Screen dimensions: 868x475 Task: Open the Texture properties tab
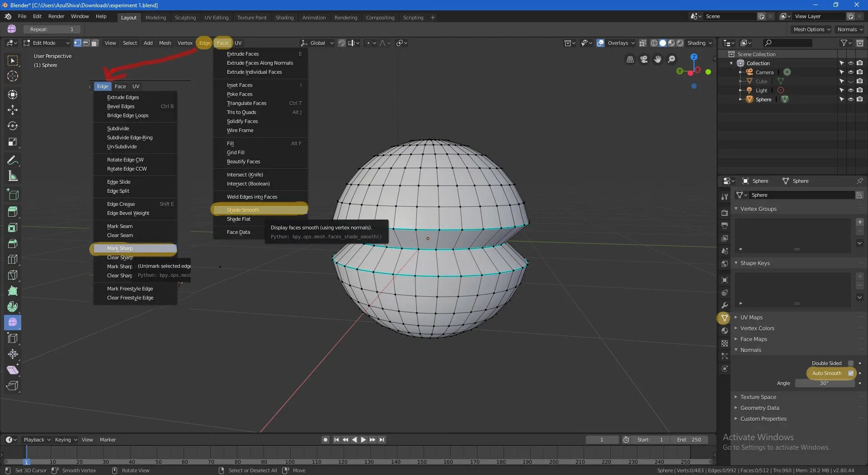(725, 343)
